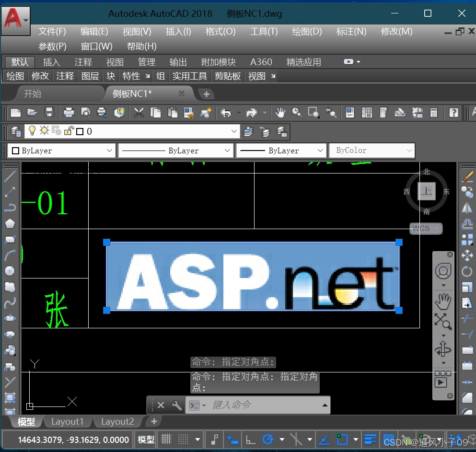This screenshot has height=452, width=476.
Task: Toggle 2D Object Snap square icon
Action: point(342,439)
